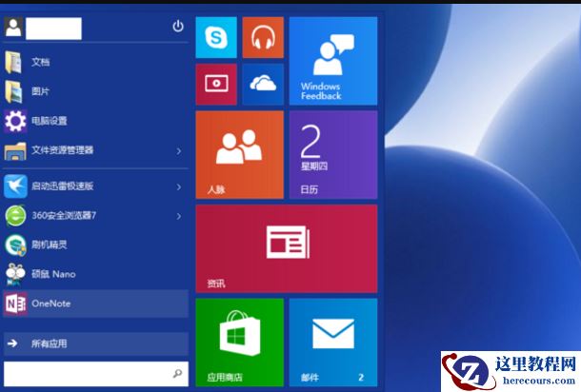Open 文件资源管理器 File Explorer
Viewport: 581px width, 392px height.
95,150
